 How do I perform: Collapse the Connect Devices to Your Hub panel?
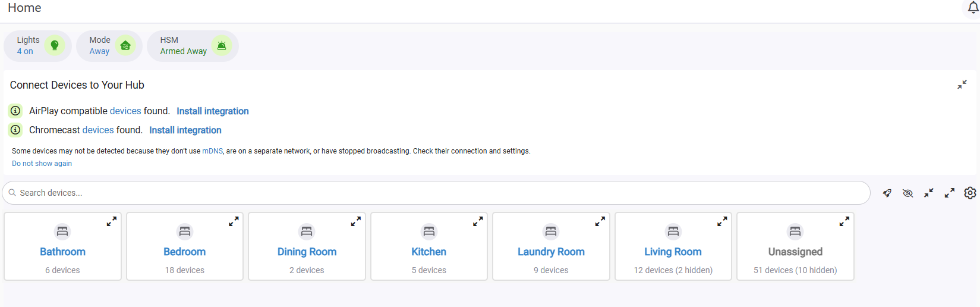(x=962, y=85)
